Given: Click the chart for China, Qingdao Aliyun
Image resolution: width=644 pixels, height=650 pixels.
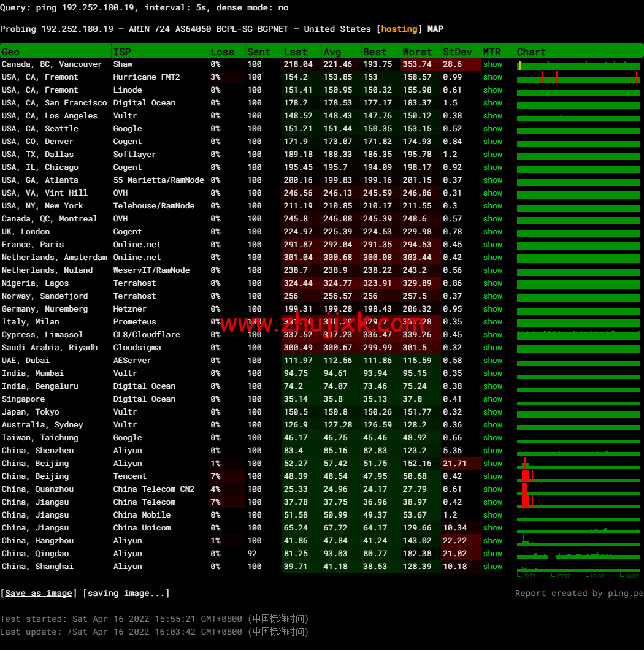Looking at the screenshot, I should point(578,554).
